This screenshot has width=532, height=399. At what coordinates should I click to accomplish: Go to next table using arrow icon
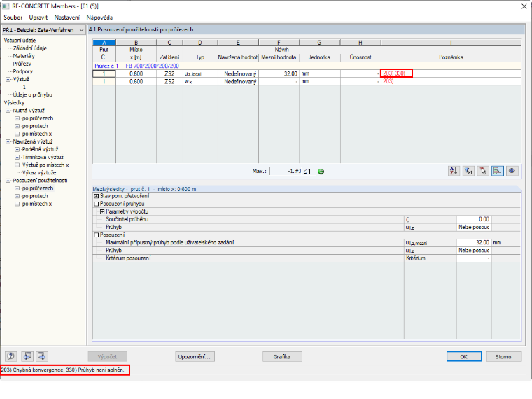[42, 356]
